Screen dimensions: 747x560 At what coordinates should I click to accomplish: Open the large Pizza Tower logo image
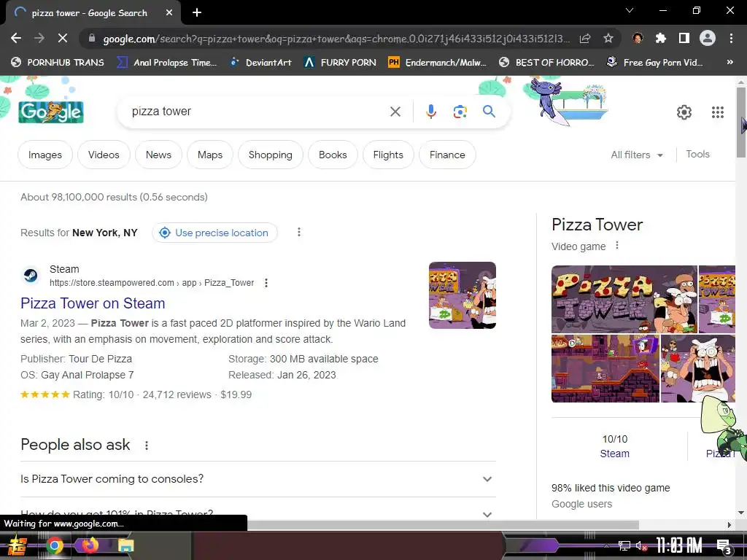point(624,299)
